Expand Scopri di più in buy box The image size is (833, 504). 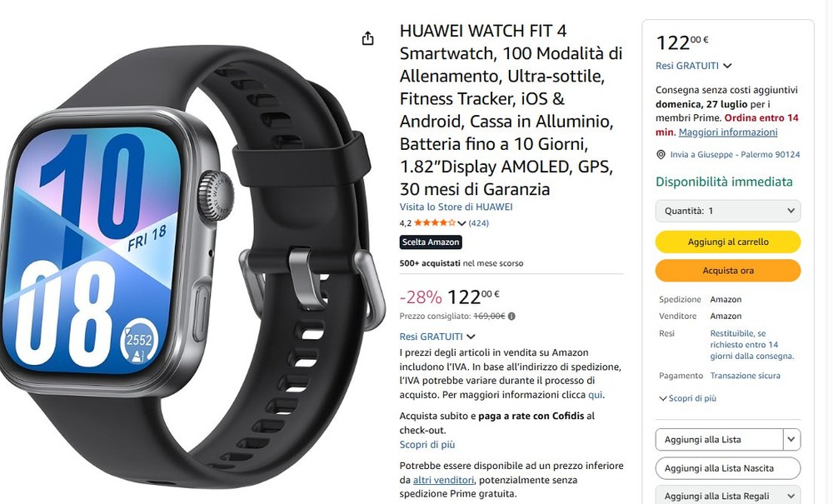pos(687,398)
